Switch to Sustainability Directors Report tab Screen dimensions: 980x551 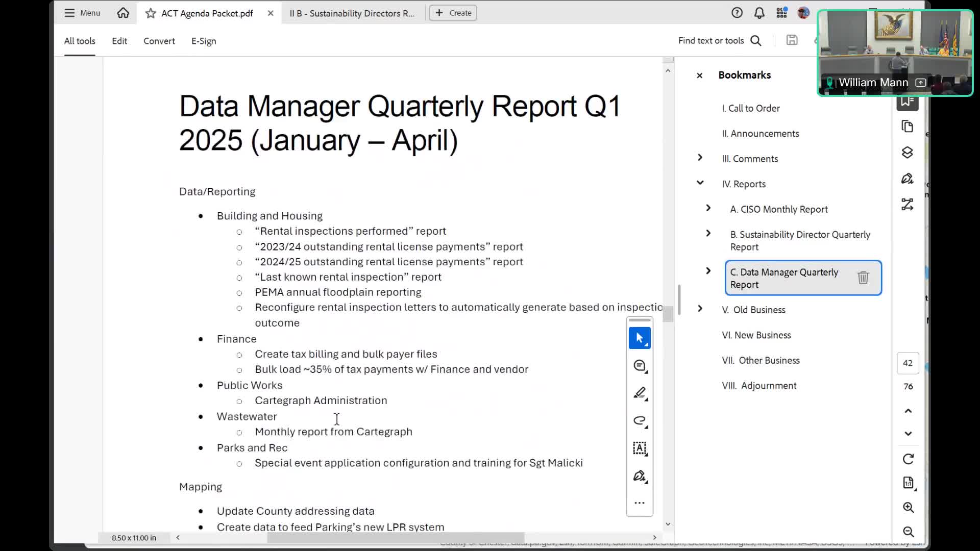tap(352, 13)
